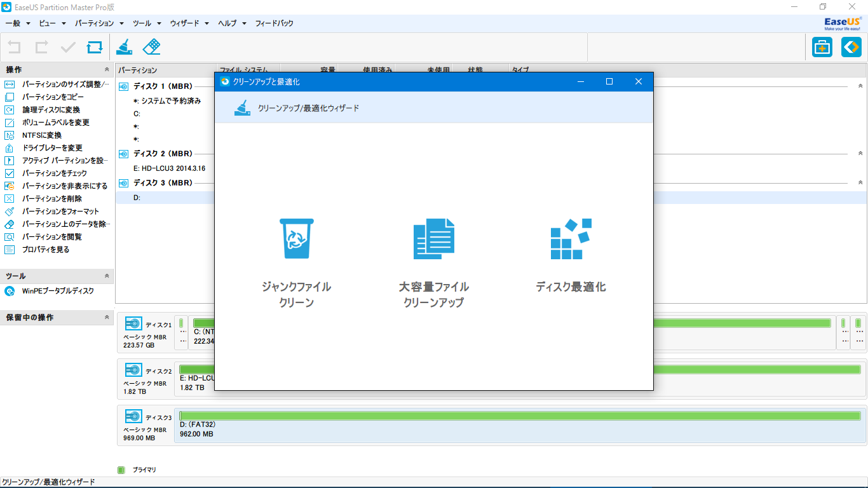Screen dimensions: 868x488
Task: Select 論理ディスクに変換 operation
Action: pos(43,110)
